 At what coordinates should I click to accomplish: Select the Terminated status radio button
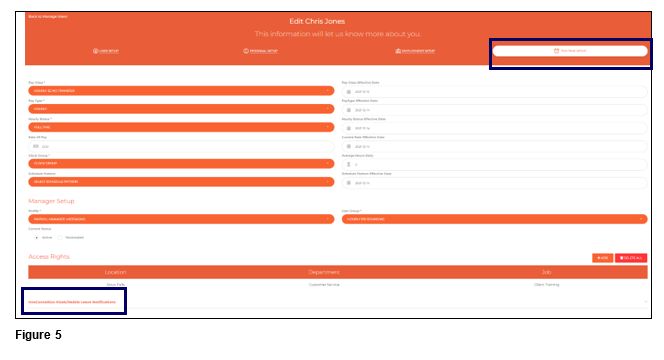[x=60, y=238]
